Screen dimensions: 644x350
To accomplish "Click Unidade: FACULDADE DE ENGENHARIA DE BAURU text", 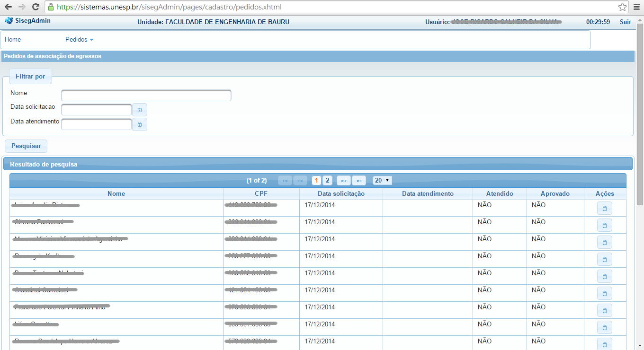I will point(213,22).
